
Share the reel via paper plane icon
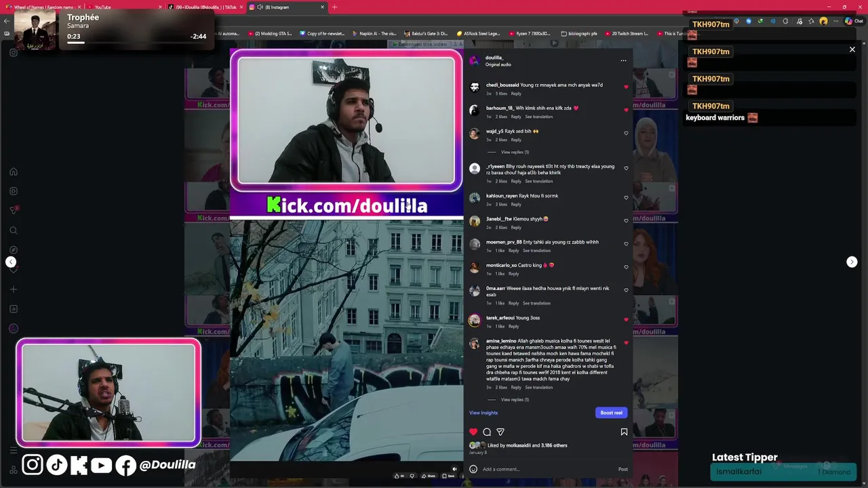(x=500, y=432)
